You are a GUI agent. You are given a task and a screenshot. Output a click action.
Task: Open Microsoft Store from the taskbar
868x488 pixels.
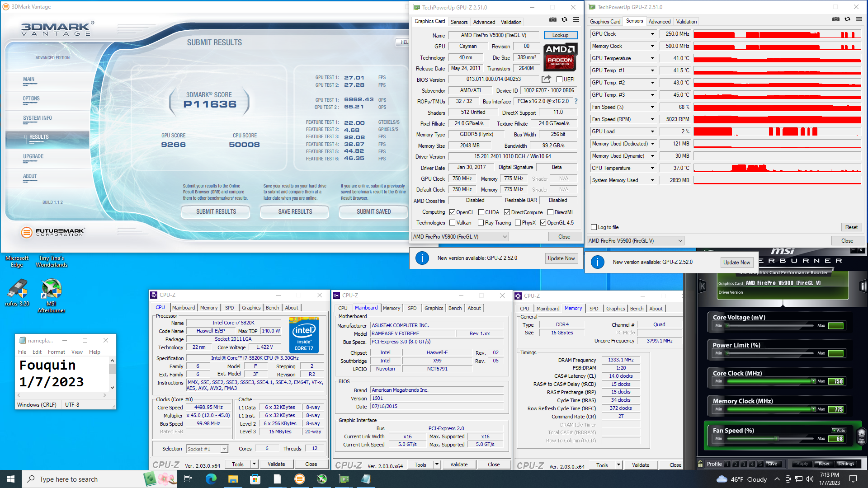[255, 479]
